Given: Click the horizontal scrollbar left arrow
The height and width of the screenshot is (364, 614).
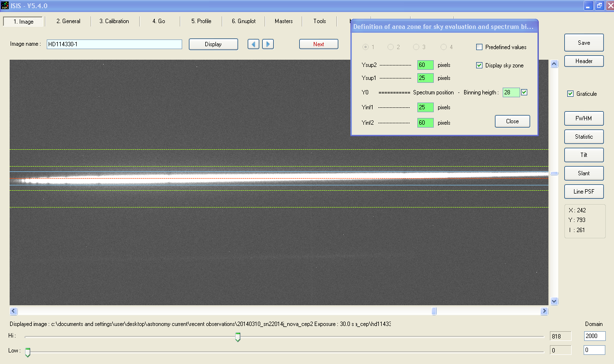Looking at the screenshot, I should point(13,311).
